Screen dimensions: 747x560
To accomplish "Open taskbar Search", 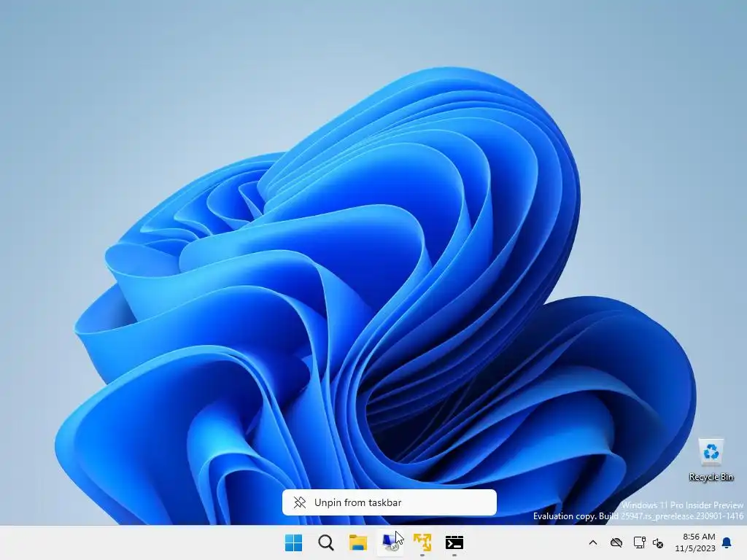I will pyautogui.click(x=326, y=542).
